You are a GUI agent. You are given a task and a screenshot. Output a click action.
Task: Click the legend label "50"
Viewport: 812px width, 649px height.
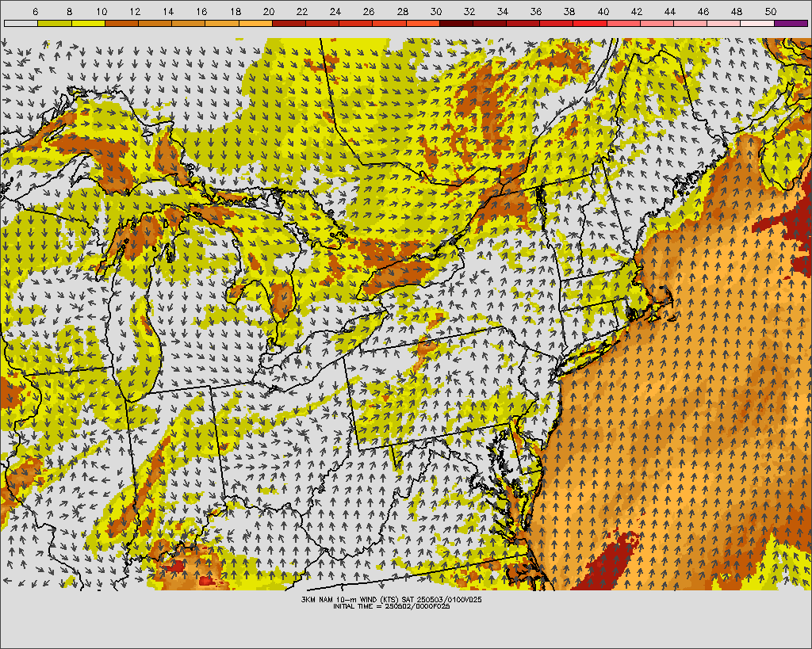point(771,11)
